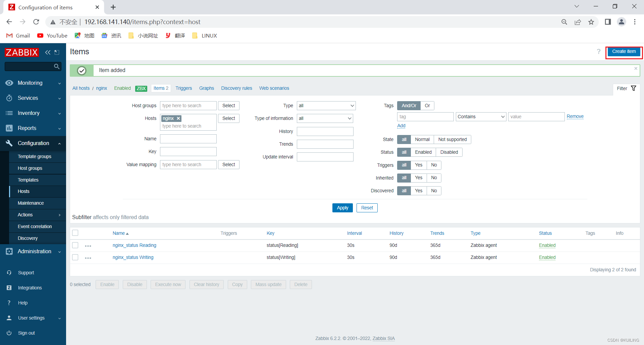This screenshot has width=644, height=345.
Task: Click the Reports chart icon
Action: pos(9,128)
